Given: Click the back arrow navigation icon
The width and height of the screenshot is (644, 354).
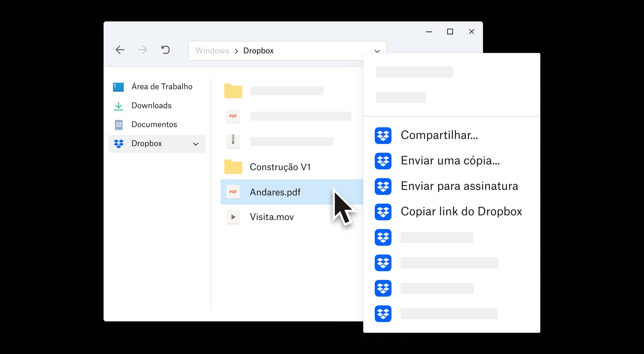Looking at the screenshot, I should pos(120,50).
